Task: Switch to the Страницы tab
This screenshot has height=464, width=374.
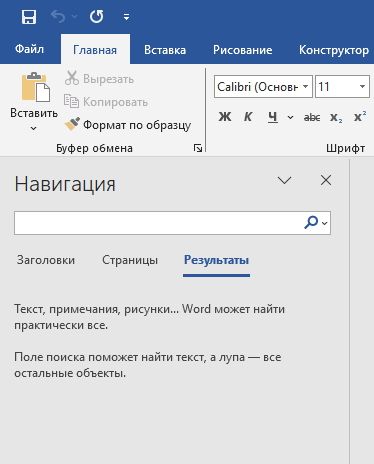Action: tap(130, 260)
